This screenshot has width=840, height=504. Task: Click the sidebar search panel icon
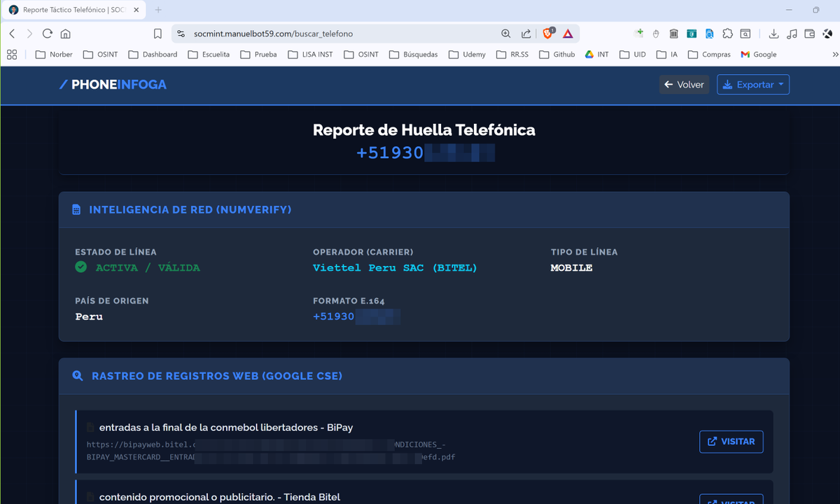pos(745,34)
